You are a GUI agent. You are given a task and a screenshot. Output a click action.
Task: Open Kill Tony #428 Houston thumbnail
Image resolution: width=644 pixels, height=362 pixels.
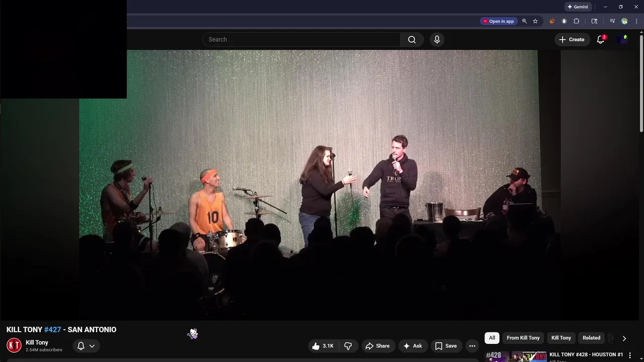coord(516,356)
